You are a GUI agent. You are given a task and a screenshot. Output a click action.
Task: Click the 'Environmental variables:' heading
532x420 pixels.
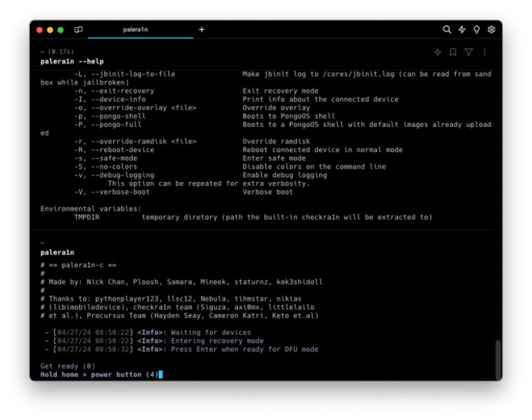90,209
